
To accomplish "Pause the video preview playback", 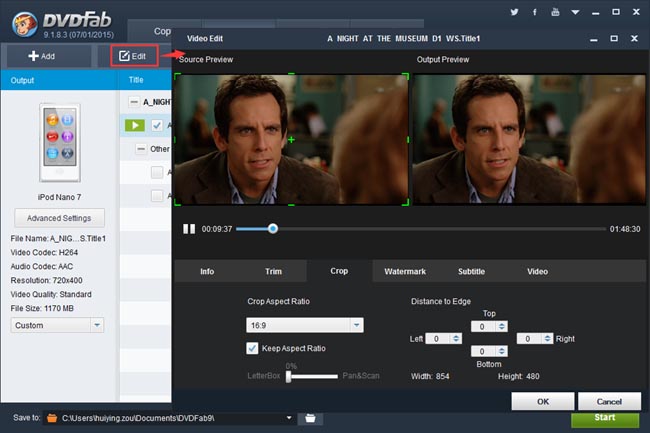I will click(x=189, y=229).
